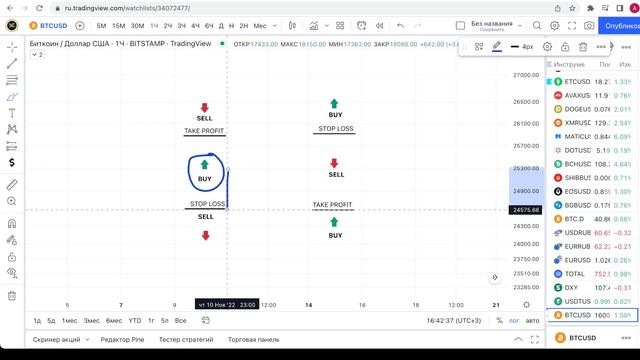This screenshot has width=640, height=360.
Task: Select the trend line drawing tool
Action: pos(12,63)
